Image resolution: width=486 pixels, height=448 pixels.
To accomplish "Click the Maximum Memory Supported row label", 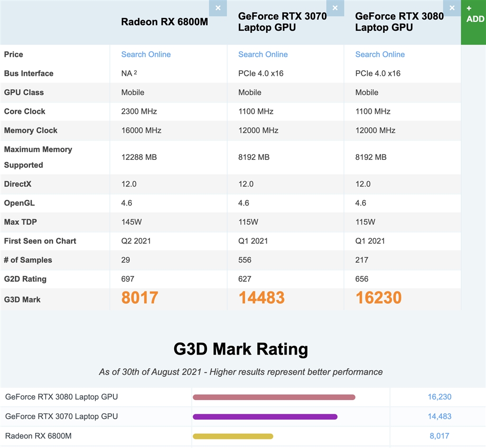I will 38,157.
